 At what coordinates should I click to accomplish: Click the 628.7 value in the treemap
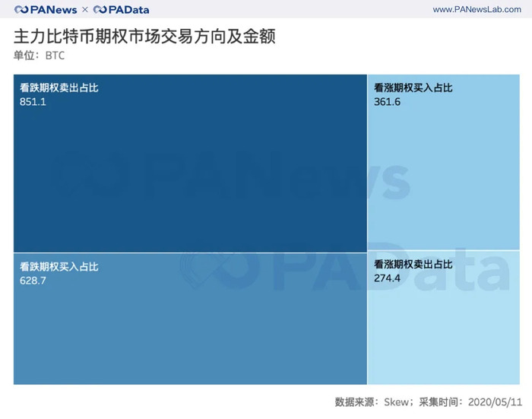point(33,281)
